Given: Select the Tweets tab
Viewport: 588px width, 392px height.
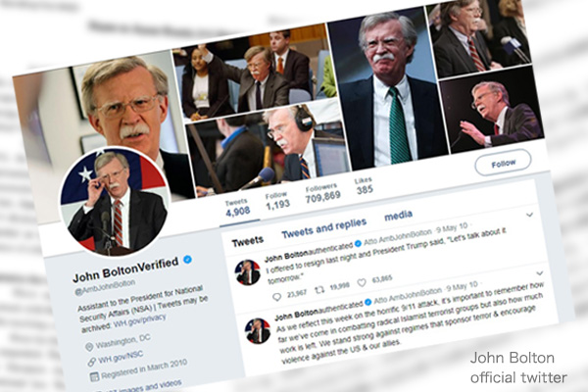Looking at the screenshot, I should pyautogui.click(x=248, y=241).
